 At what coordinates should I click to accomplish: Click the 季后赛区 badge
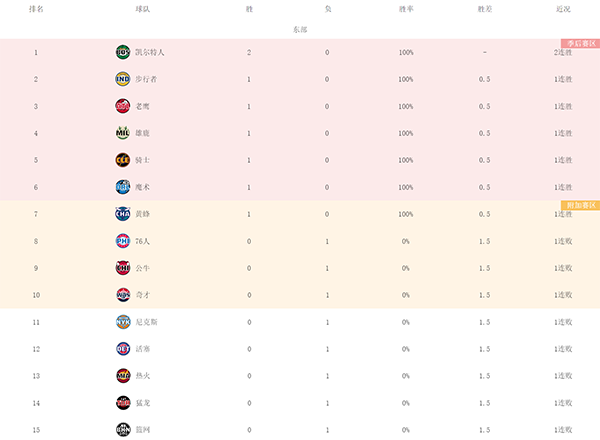(580, 44)
